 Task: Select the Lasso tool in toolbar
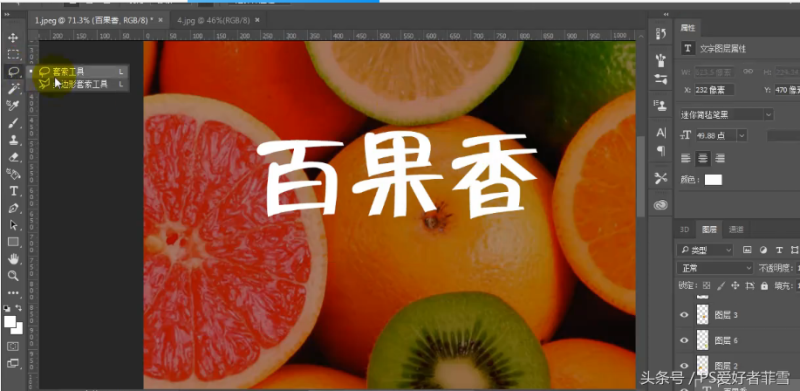coord(13,71)
